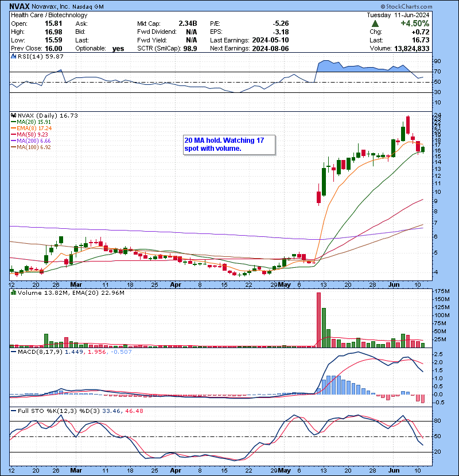
Task: Click the SCTR (SmlCap) value 98.9
Action: (190, 49)
